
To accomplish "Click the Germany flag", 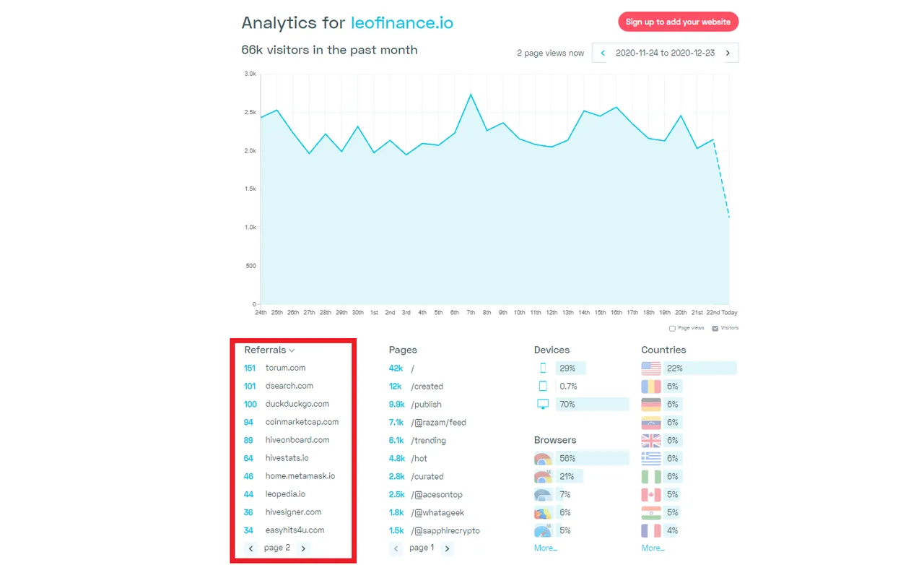I will (651, 404).
